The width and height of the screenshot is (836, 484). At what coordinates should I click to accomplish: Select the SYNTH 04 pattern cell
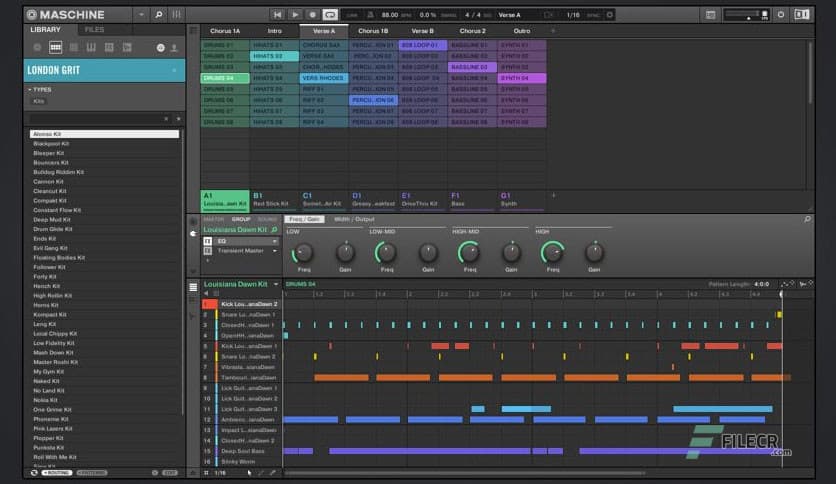521,78
